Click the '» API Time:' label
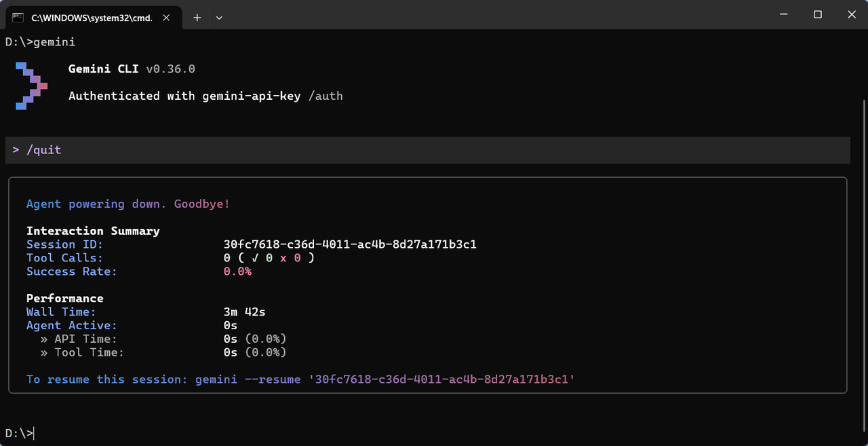The width and height of the screenshot is (868, 446). click(79, 339)
